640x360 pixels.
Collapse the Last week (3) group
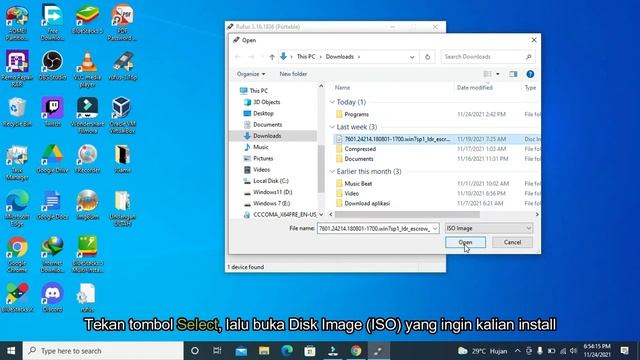(x=332, y=127)
